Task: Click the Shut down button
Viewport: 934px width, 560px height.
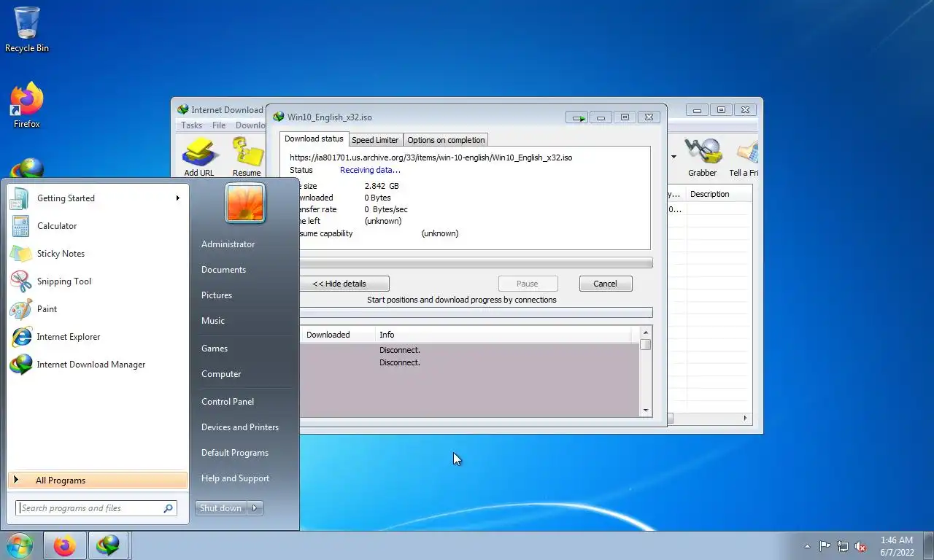Action: pos(220,508)
